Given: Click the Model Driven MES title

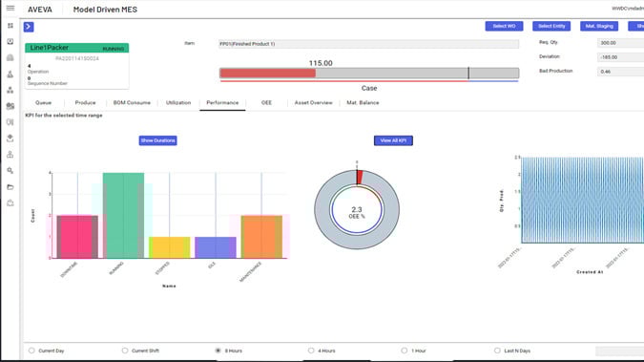Looking at the screenshot, I should [x=105, y=9].
